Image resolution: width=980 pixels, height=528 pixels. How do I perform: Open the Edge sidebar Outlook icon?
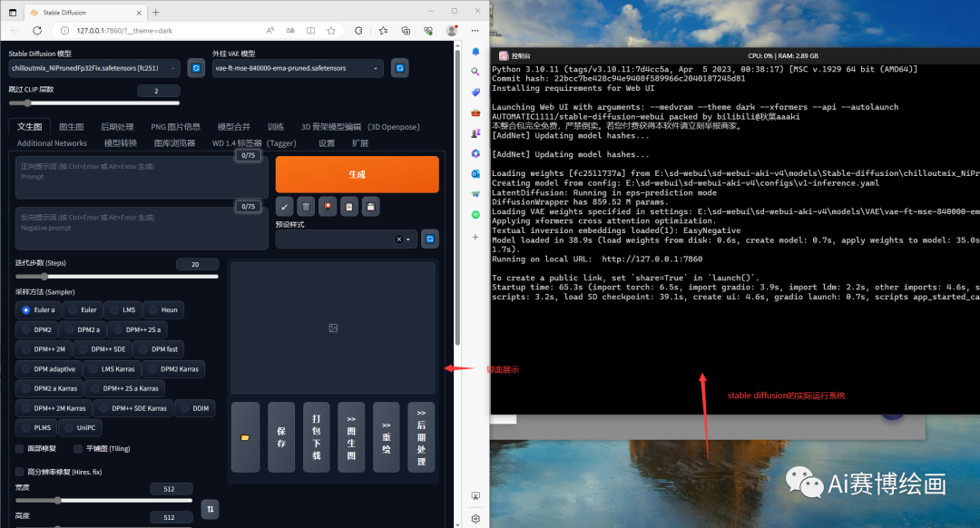tap(475, 173)
